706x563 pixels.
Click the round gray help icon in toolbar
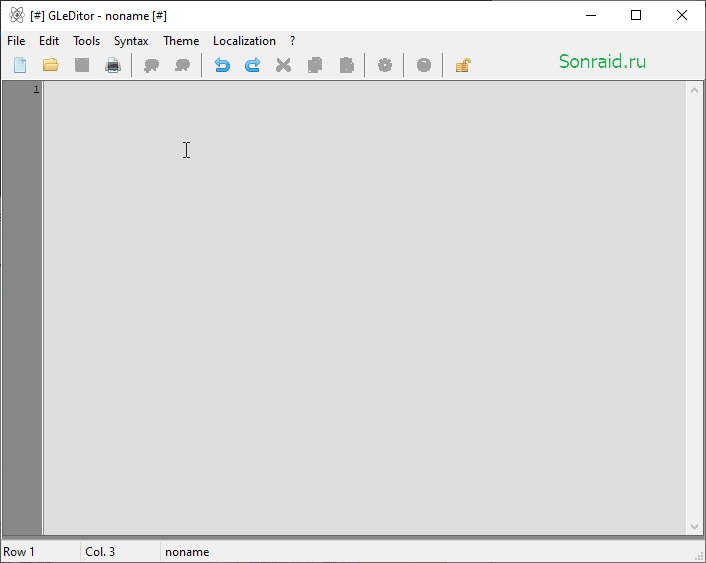(424, 65)
